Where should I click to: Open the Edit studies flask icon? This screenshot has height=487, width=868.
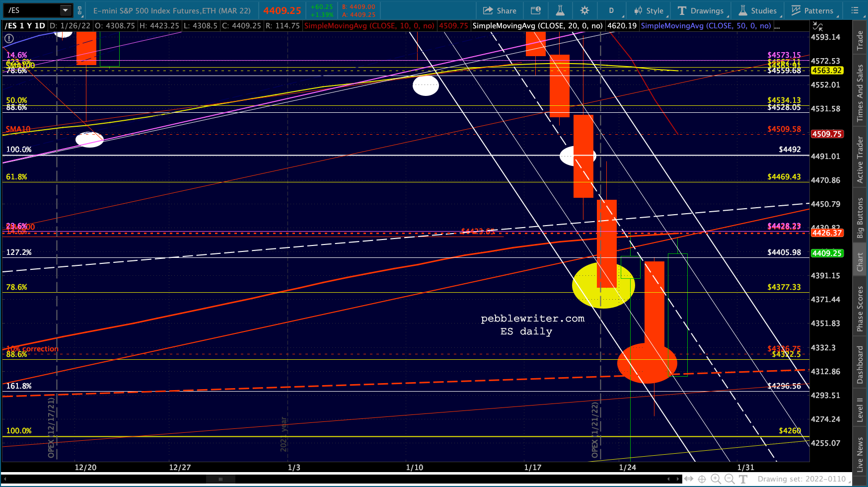[x=560, y=10]
